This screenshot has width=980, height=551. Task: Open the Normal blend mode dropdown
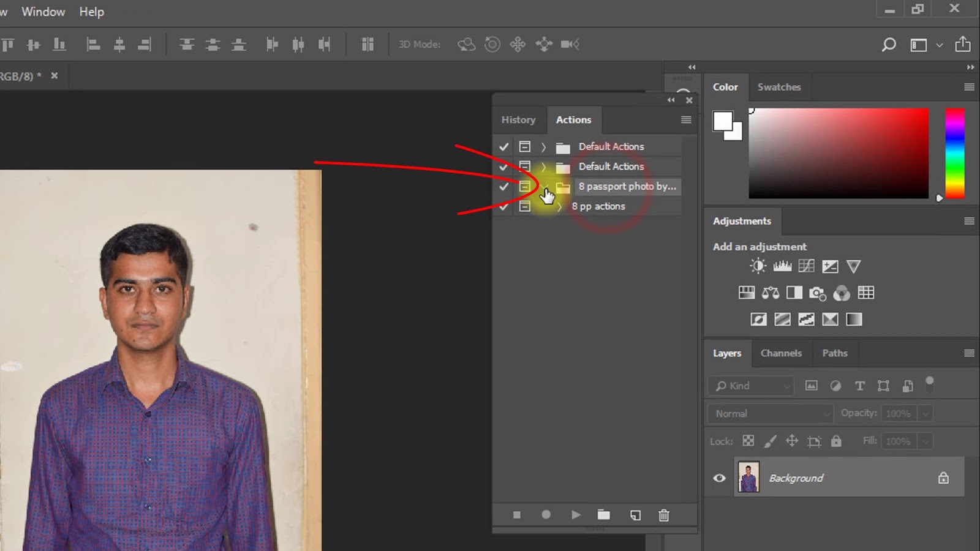pyautogui.click(x=771, y=413)
